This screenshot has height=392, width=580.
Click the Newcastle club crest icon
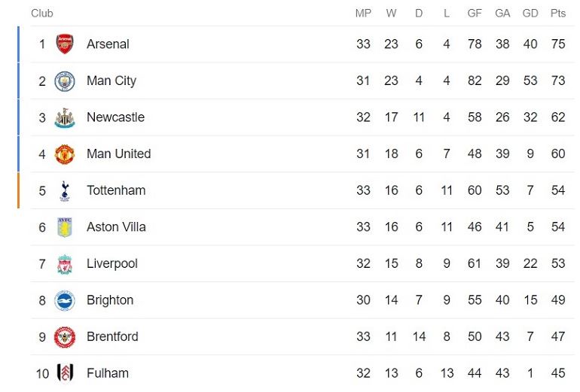tap(66, 117)
